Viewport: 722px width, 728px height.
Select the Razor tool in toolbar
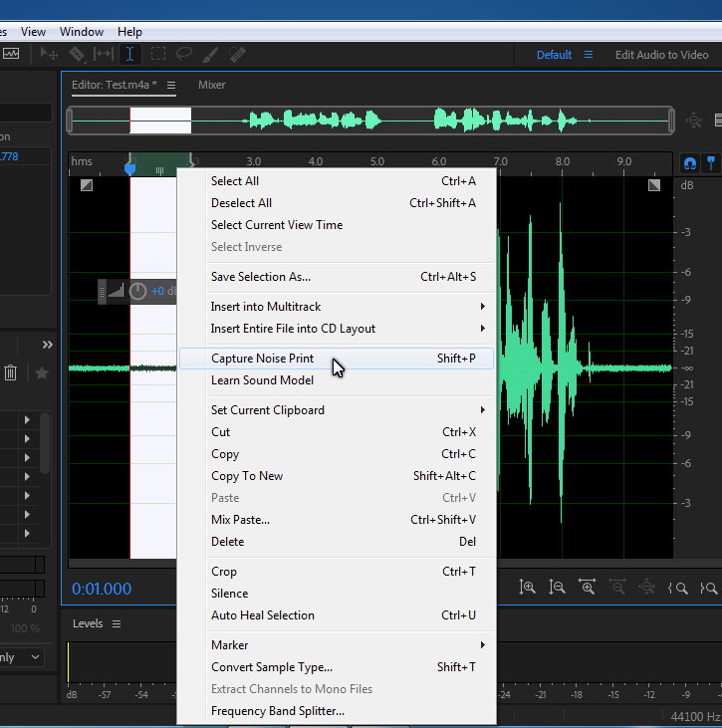pos(77,55)
